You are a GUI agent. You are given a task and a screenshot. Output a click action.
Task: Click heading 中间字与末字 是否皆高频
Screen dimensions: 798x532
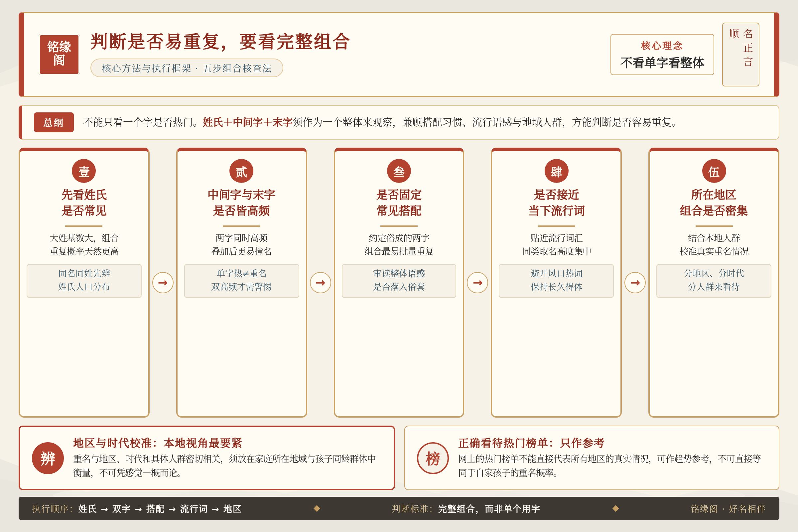pyautogui.click(x=241, y=202)
